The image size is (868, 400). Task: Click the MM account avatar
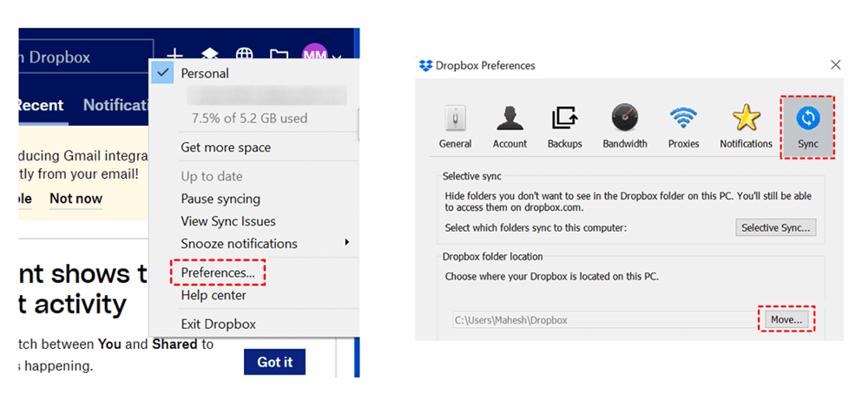tap(314, 53)
